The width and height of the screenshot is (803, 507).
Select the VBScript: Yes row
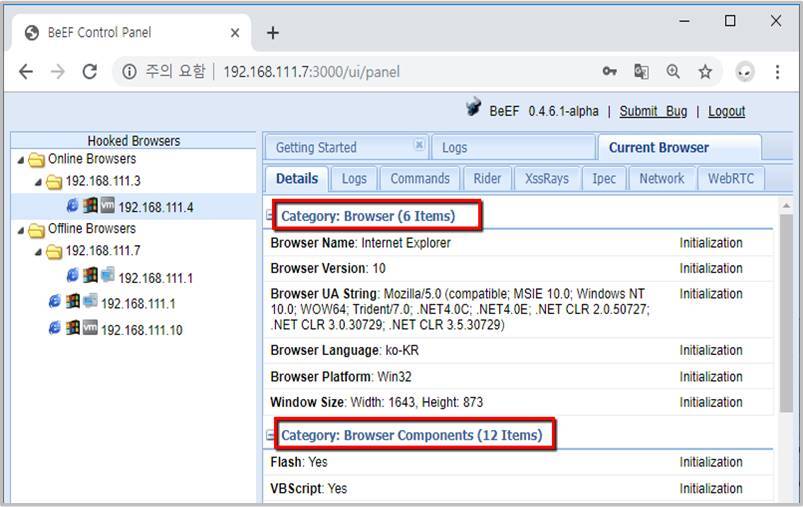click(x=518, y=489)
